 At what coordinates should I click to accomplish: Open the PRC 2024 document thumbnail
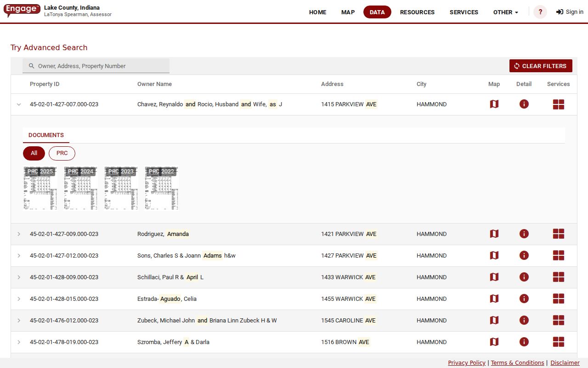coord(81,188)
